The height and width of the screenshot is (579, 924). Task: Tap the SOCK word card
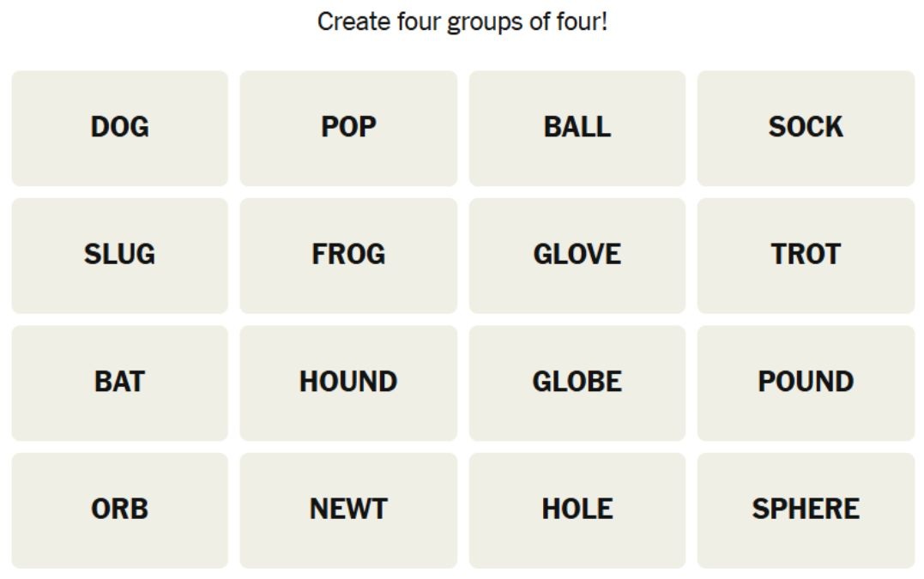806,128
